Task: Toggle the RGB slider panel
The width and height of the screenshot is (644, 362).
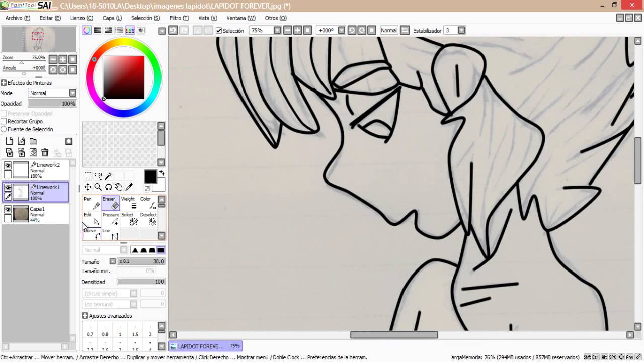Action: click(x=98, y=30)
